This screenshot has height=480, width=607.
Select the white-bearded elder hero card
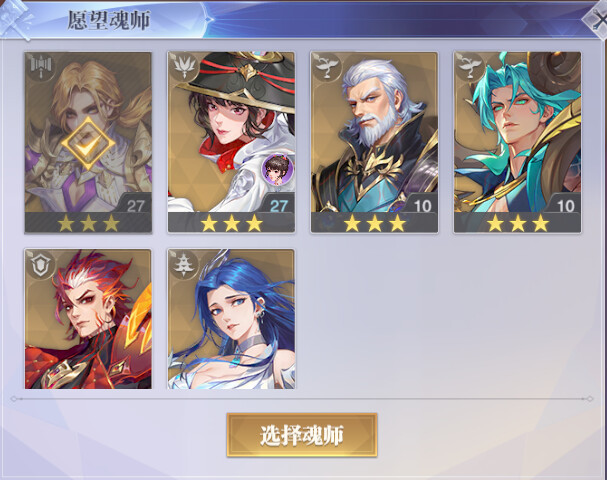374,142
